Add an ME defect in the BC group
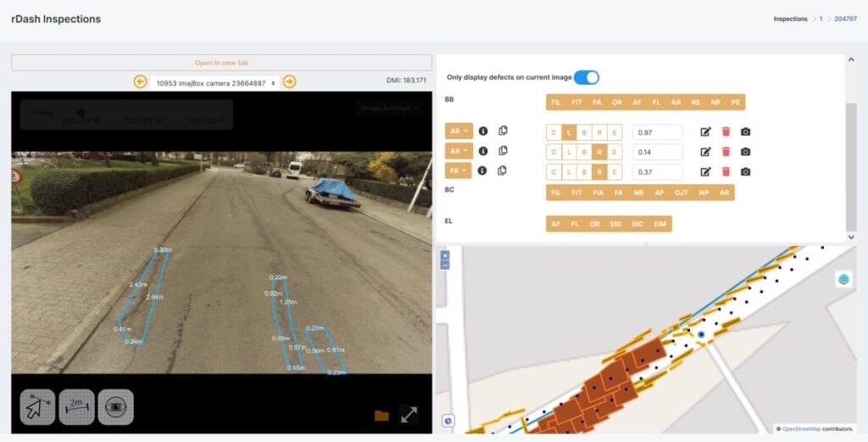This screenshot has width=868, height=442. 639,193
